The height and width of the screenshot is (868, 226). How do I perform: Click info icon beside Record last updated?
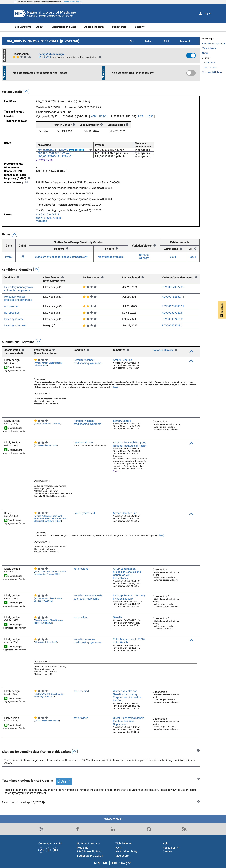click(x=43, y=802)
